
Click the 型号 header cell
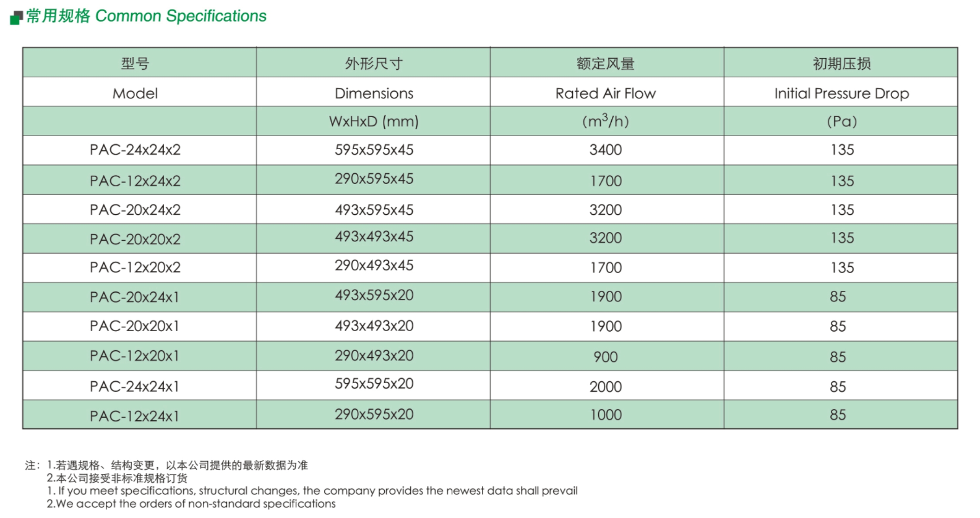(135, 63)
